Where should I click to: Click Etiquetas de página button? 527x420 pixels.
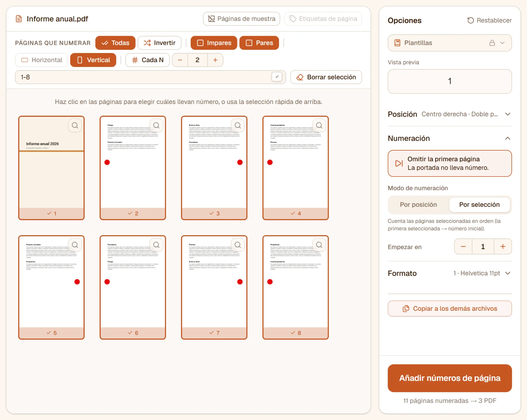click(x=323, y=19)
